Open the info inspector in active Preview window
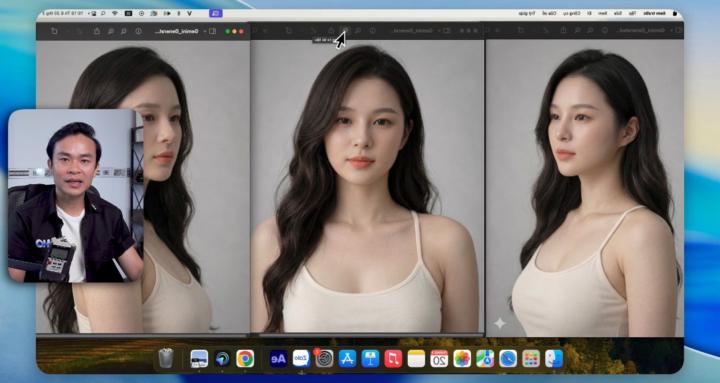Screen dimensions: 720x383 138,31
